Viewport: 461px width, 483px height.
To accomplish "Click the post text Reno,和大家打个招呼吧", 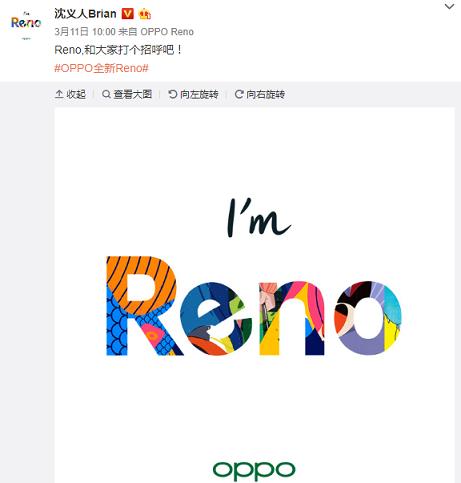I will [x=118, y=50].
